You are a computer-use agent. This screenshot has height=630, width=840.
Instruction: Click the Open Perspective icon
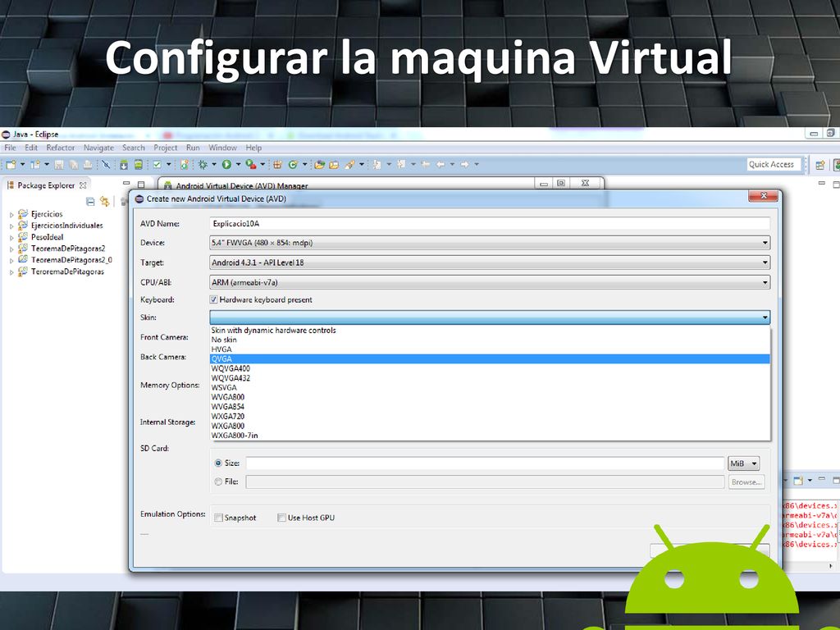(819, 165)
